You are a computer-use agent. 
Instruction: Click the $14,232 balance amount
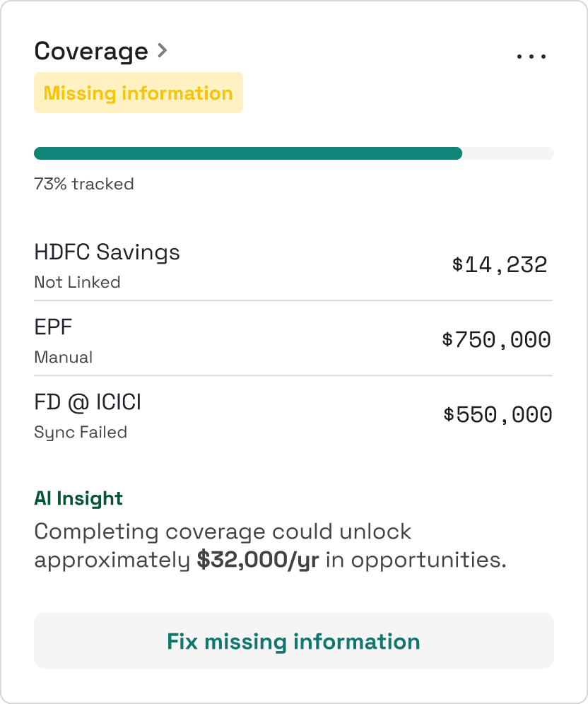(500, 265)
